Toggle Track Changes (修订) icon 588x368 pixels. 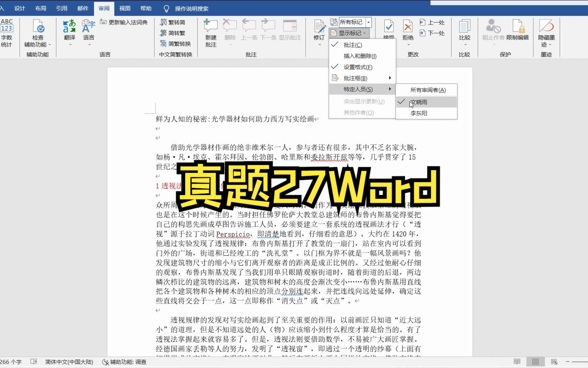(319, 27)
